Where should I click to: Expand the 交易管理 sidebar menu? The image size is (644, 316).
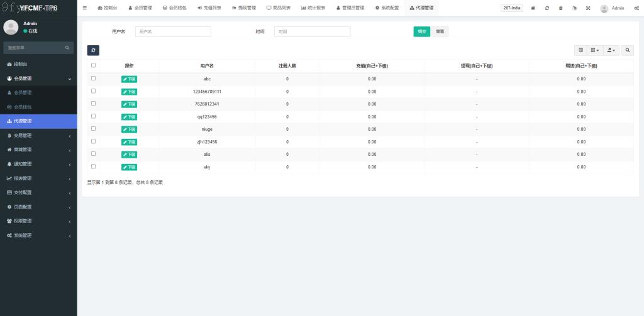[x=38, y=136]
